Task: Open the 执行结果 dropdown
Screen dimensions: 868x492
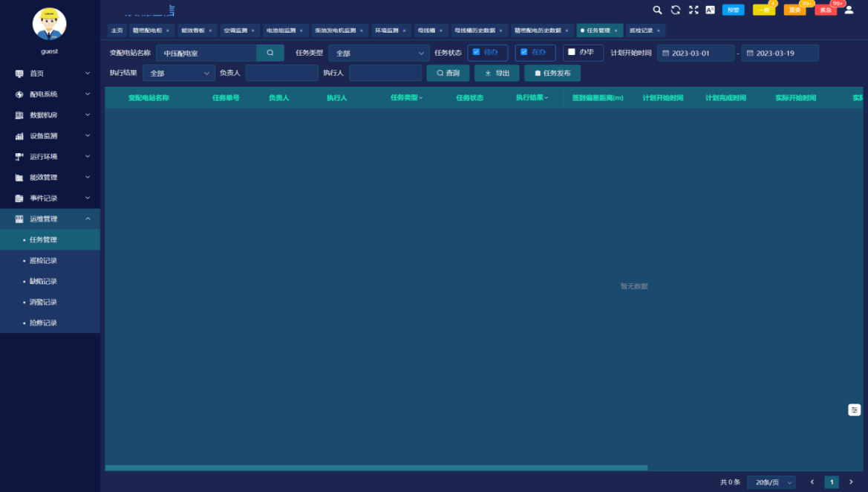Action: coord(179,73)
